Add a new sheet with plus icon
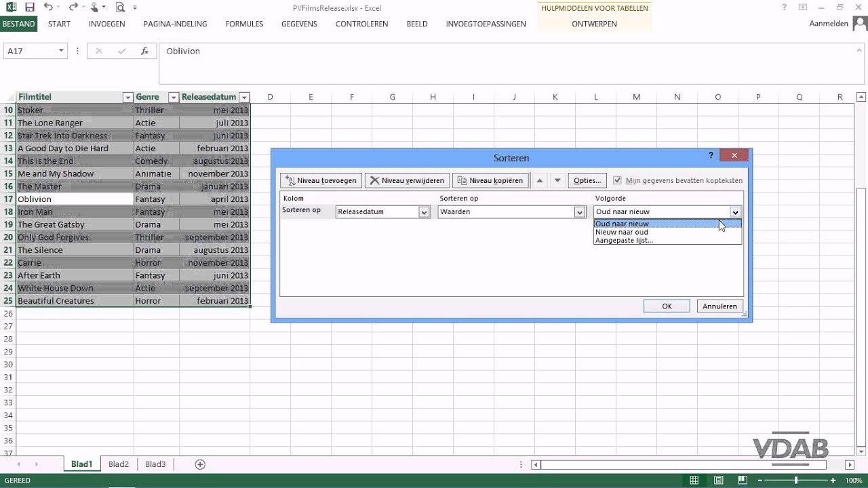Screen dimensions: 868x488 coord(200,464)
